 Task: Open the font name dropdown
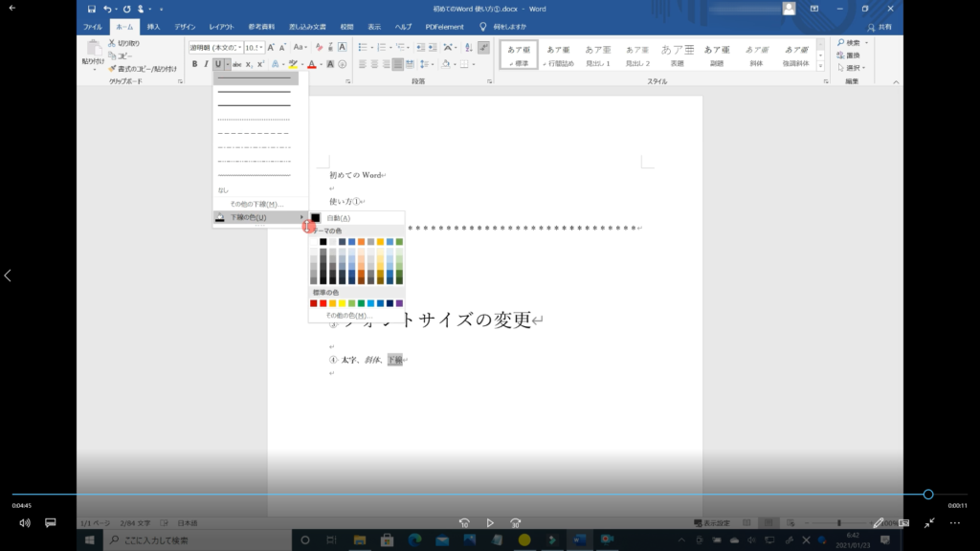pyautogui.click(x=239, y=47)
